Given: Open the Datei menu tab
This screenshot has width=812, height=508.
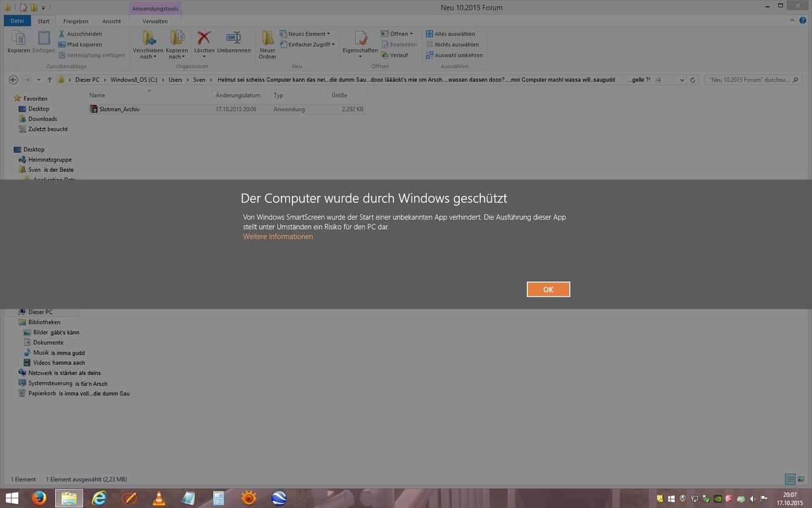Looking at the screenshot, I should [x=17, y=21].
